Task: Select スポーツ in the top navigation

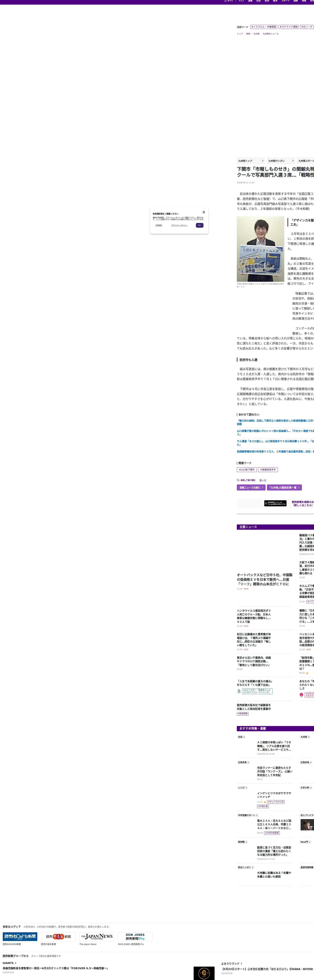Action: [285, 1]
